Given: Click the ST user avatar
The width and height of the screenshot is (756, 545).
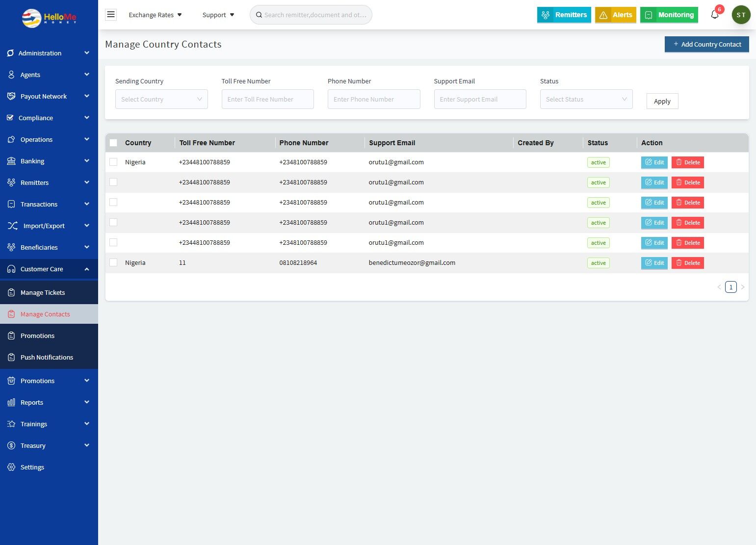Looking at the screenshot, I should point(741,15).
